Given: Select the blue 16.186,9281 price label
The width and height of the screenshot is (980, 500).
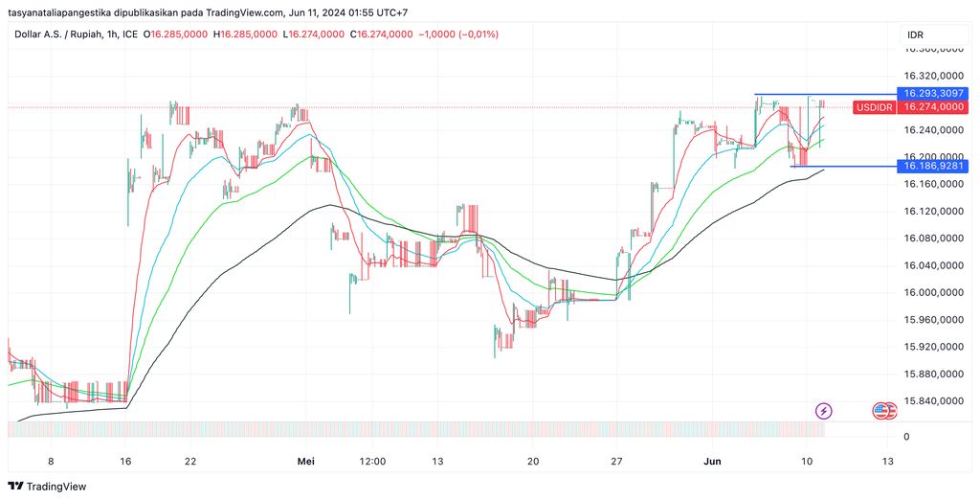Looking at the screenshot, I should click(x=932, y=166).
